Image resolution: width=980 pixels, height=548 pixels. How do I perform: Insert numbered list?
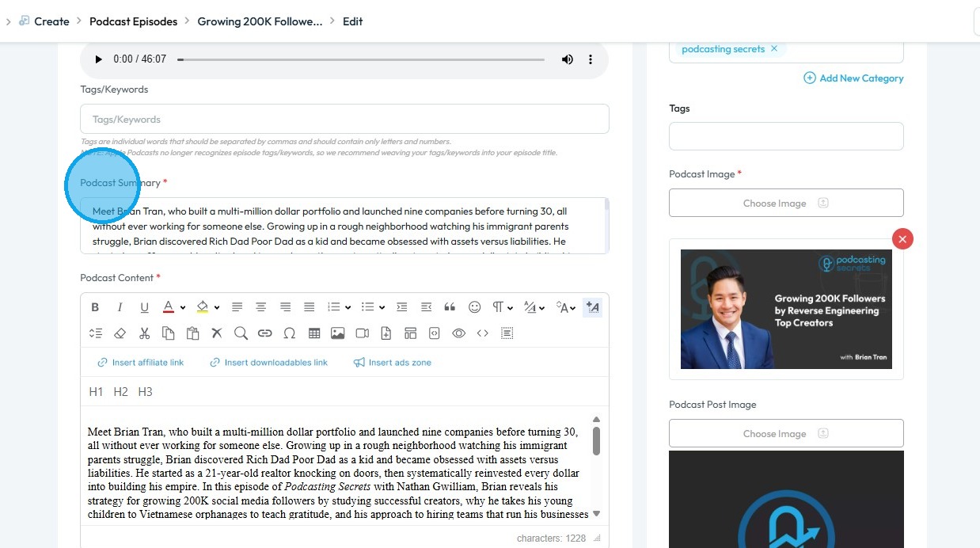pyautogui.click(x=333, y=307)
